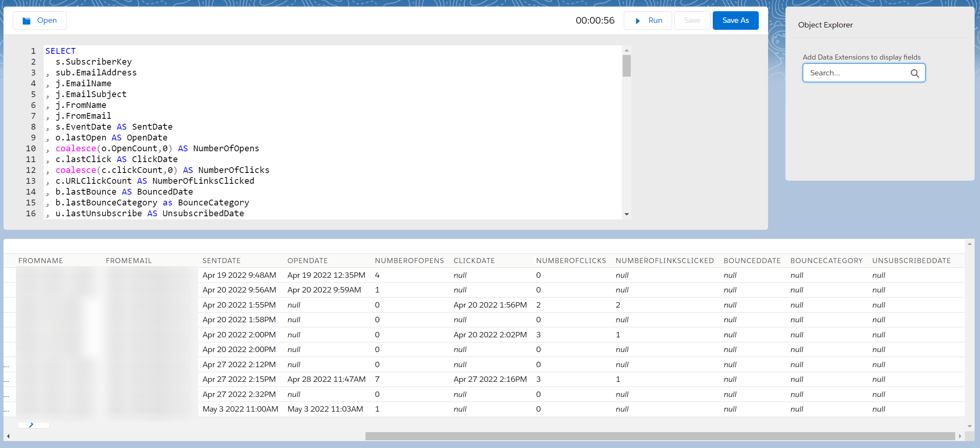
Task: Click the play triangle icon on Run
Action: point(638,21)
